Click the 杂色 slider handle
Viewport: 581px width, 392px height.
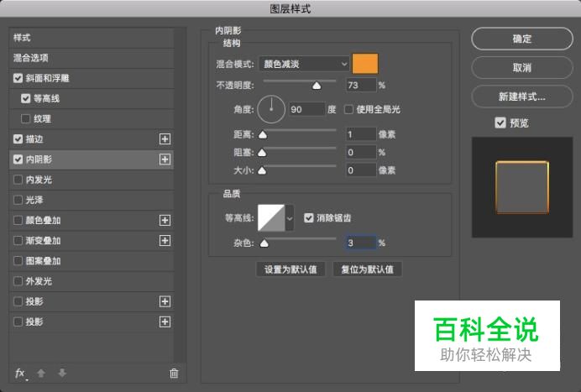coord(264,243)
